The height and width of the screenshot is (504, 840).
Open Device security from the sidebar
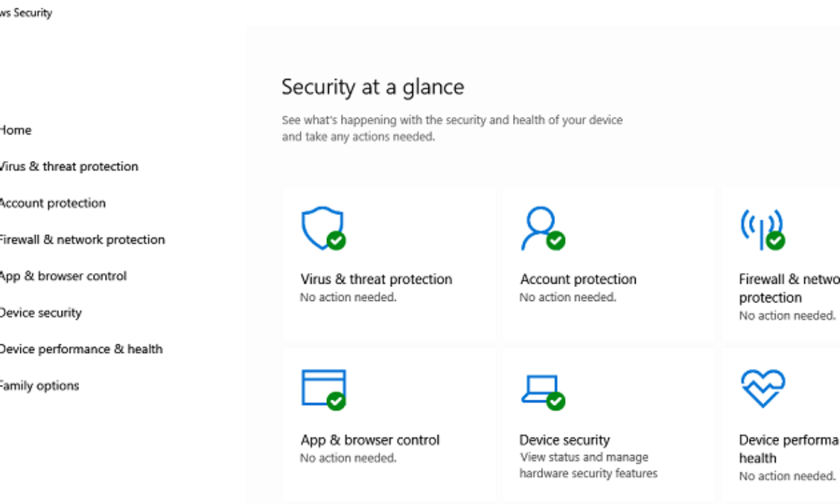click(x=41, y=312)
